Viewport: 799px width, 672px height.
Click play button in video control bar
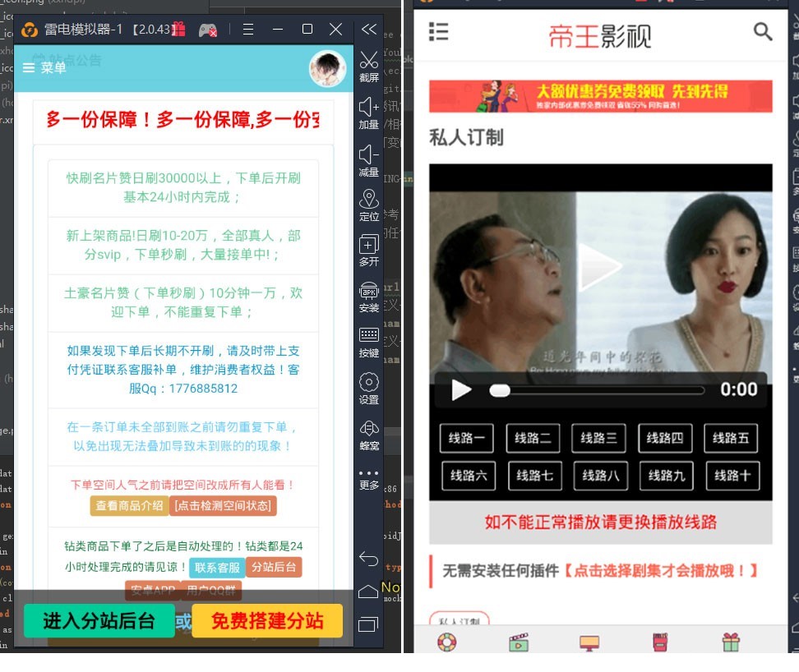(461, 390)
